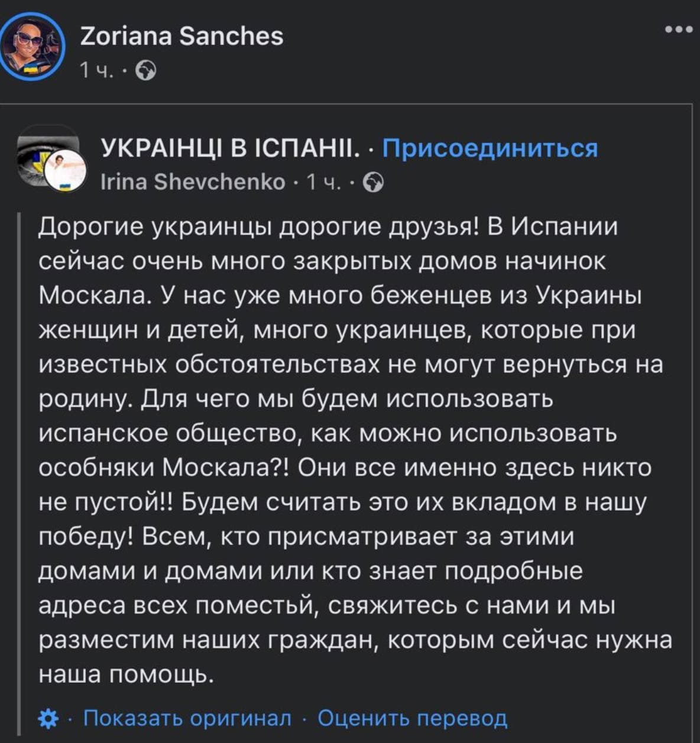Open Zoriana Sanches profile name link

click(182, 36)
